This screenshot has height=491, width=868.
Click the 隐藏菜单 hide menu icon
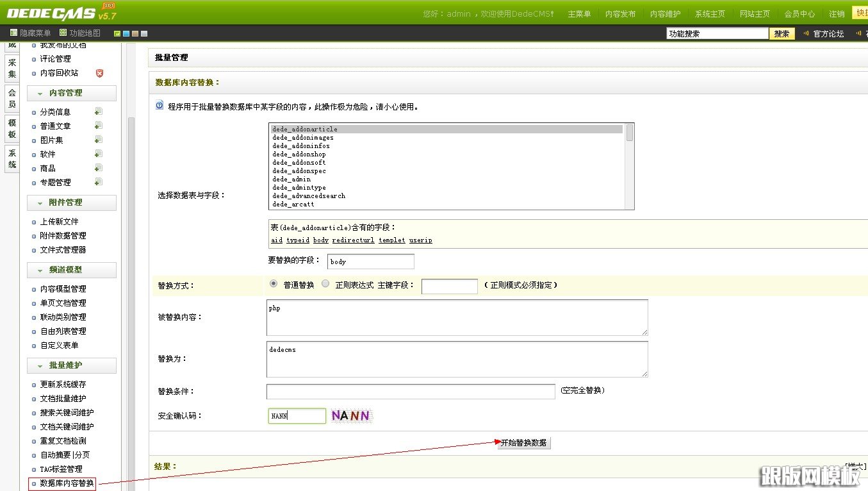pyautogui.click(x=13, y=33)
